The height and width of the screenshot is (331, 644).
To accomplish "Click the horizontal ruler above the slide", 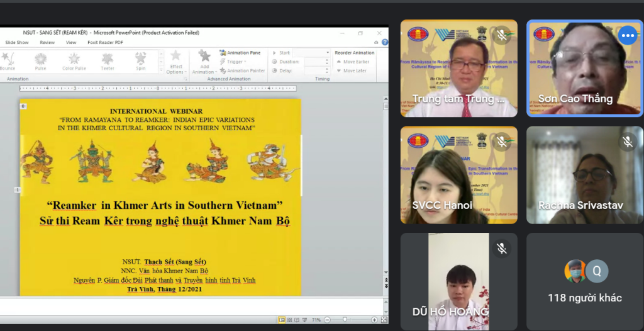I will coord(158,88).
